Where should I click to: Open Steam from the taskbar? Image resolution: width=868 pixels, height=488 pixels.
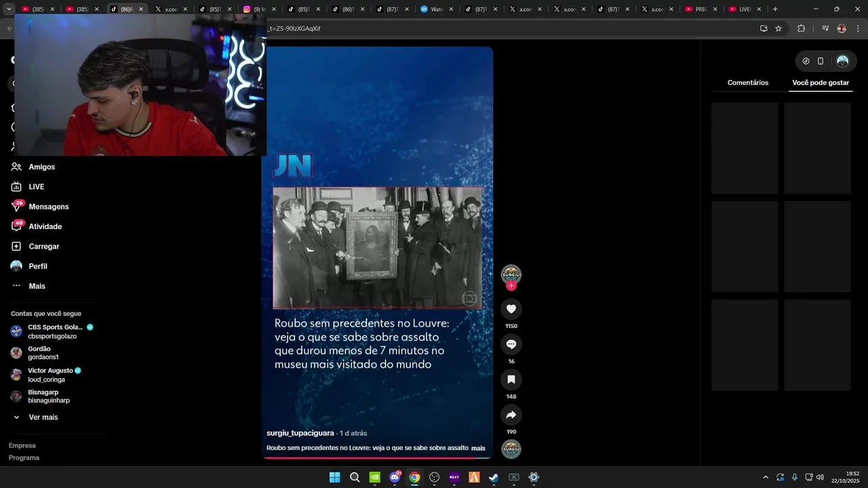coord(494,477)
